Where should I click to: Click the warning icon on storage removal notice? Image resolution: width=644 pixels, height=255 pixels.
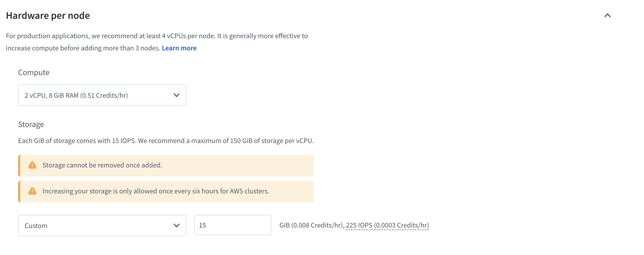(32, 165)
